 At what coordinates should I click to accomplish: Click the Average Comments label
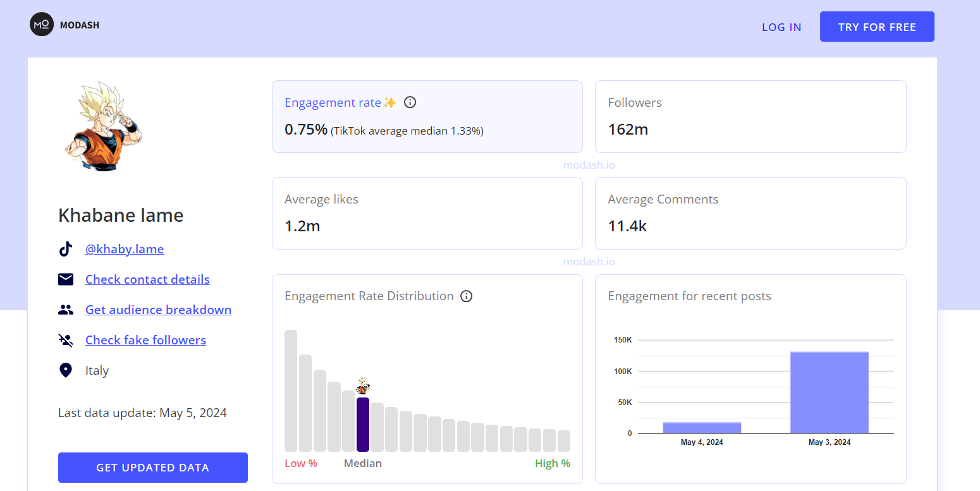[663, 199]
